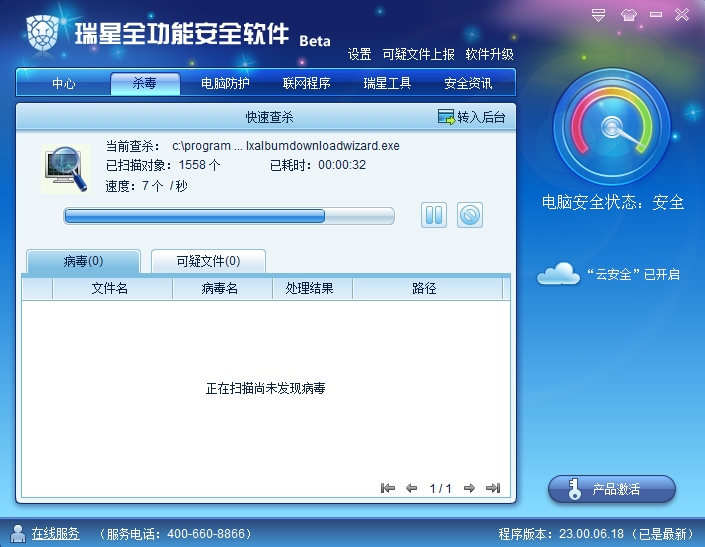
Task: Sort by the 病毒名 column header
Action: tap(223, 288)
